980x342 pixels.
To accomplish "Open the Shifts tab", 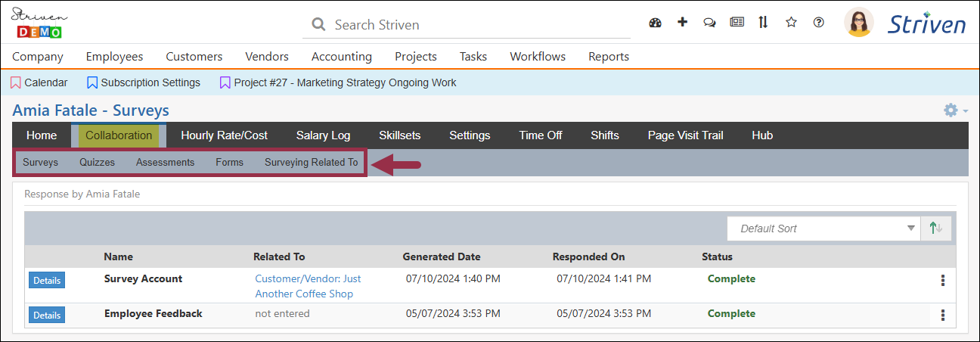I will (x=605, y=135).
